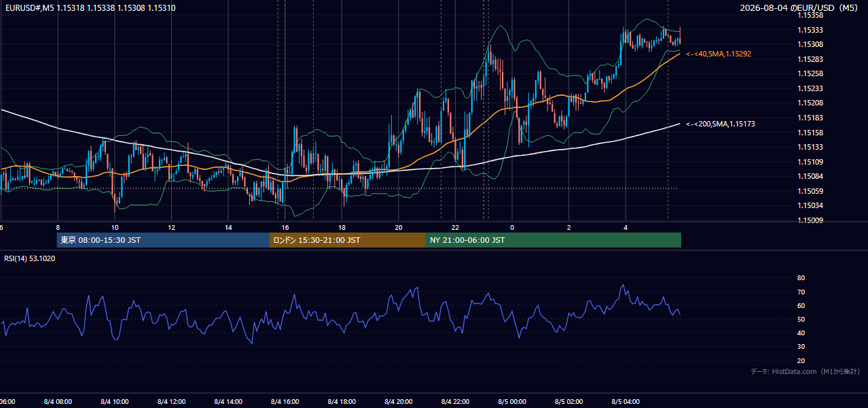Click hour label 14 under the price chart
868x408 pixels.
228,227
